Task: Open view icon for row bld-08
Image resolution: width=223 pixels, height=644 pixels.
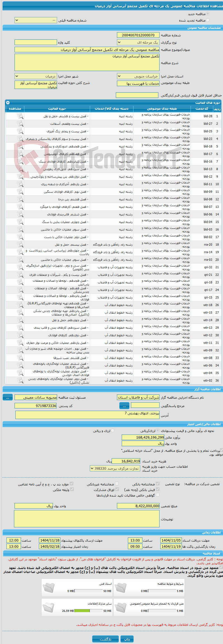Action: [20, 199]
